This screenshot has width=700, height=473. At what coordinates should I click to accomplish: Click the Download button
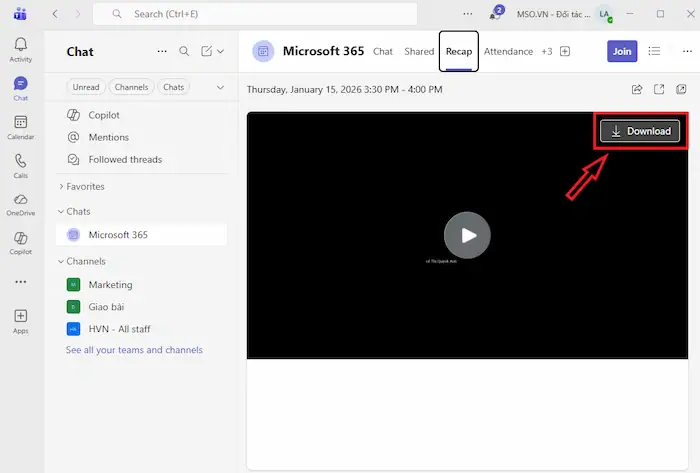click(640, 131)
